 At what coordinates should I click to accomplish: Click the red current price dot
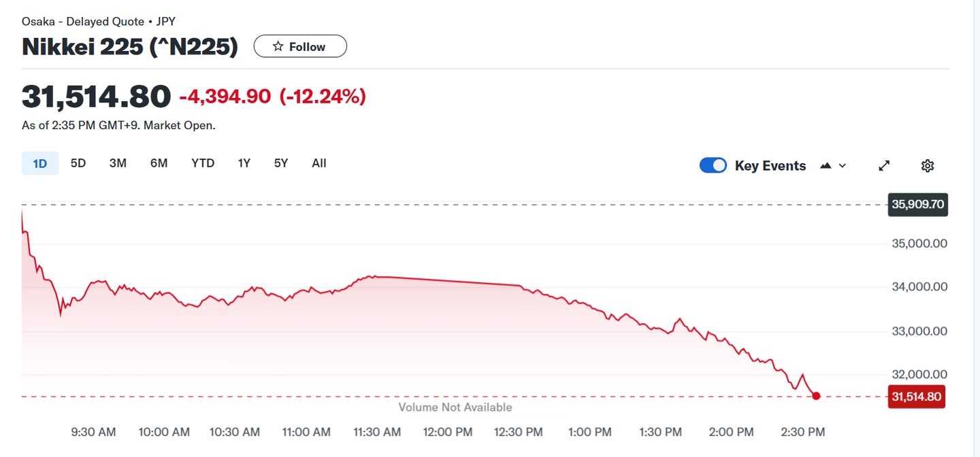(x=816, y=396)
